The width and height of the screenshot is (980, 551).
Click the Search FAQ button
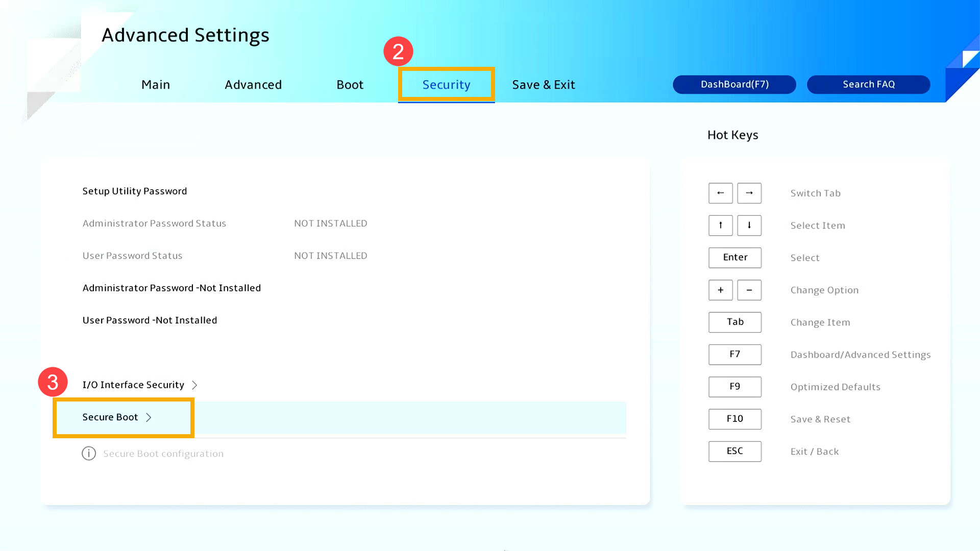tap(868, 84)
